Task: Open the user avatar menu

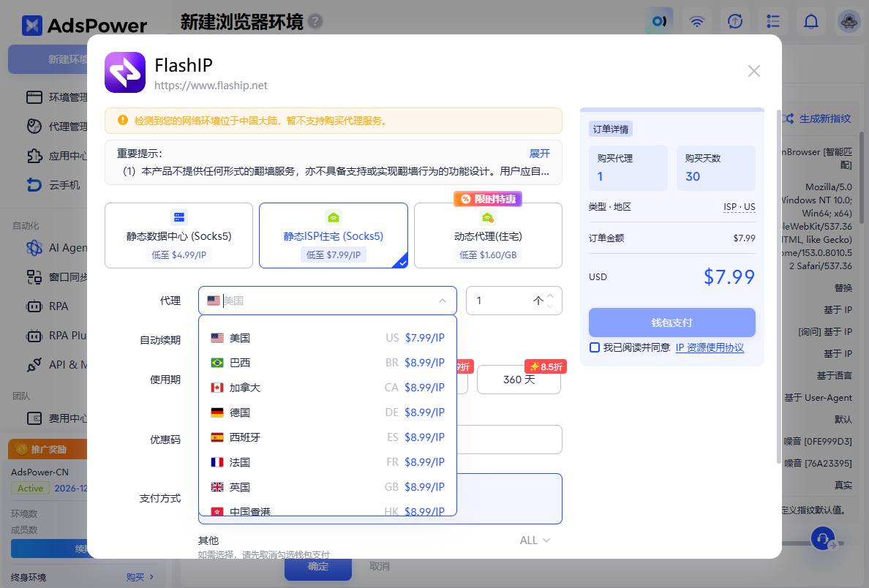Action: (849, 22)
